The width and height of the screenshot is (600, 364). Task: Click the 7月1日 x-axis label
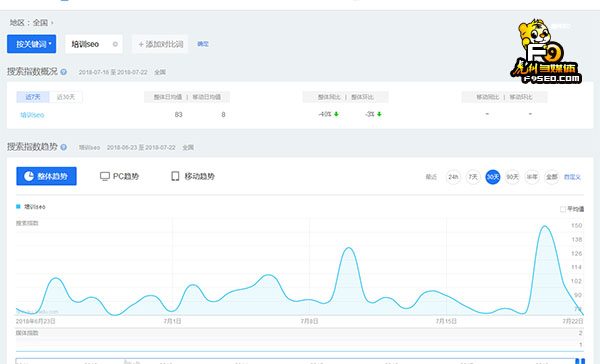click(172, 321)
